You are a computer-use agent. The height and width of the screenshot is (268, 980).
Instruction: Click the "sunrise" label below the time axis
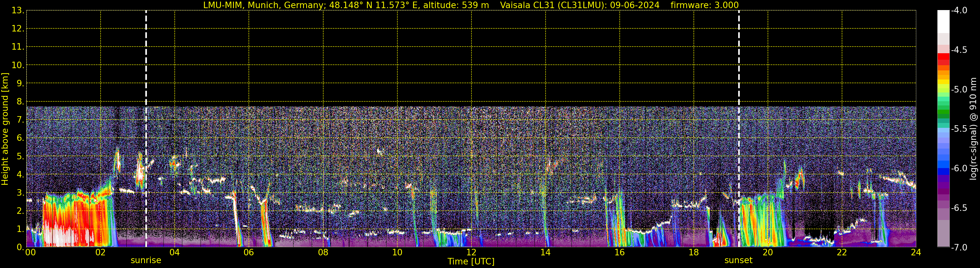pos(146,261)
